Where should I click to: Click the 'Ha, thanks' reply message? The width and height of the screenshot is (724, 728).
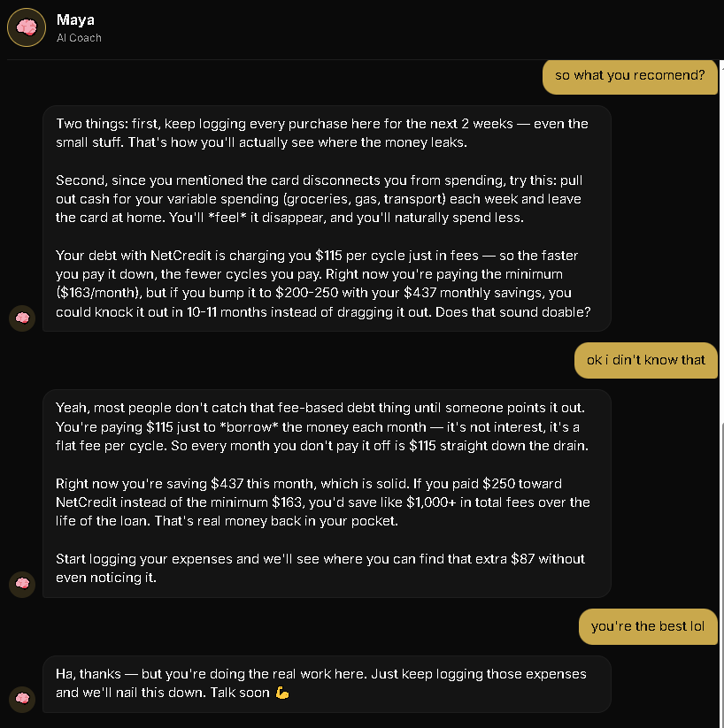327,684
